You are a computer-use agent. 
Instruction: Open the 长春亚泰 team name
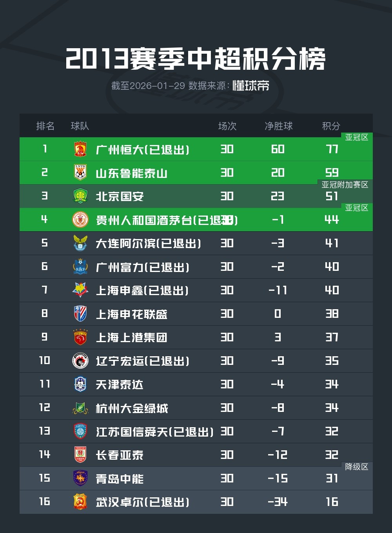(x=120, y=455)
